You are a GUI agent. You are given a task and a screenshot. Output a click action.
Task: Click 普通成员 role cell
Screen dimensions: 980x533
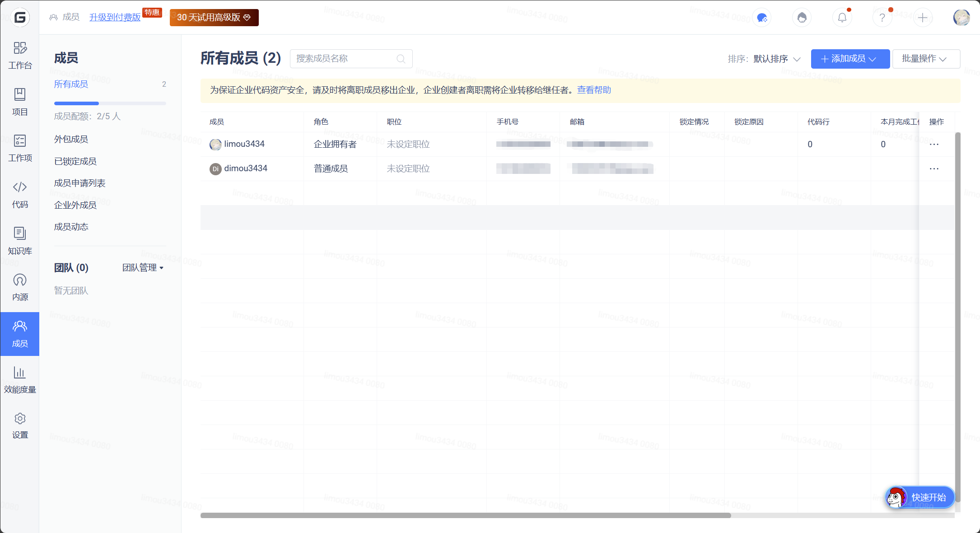click(331, 169)
